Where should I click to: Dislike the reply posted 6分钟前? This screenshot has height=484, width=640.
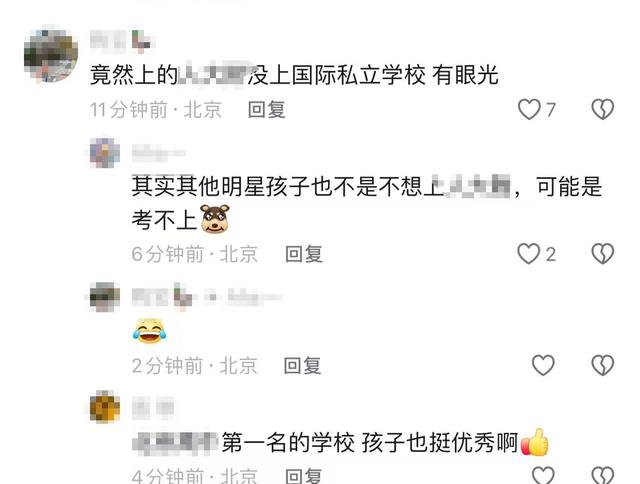click(x=603, y=254)
